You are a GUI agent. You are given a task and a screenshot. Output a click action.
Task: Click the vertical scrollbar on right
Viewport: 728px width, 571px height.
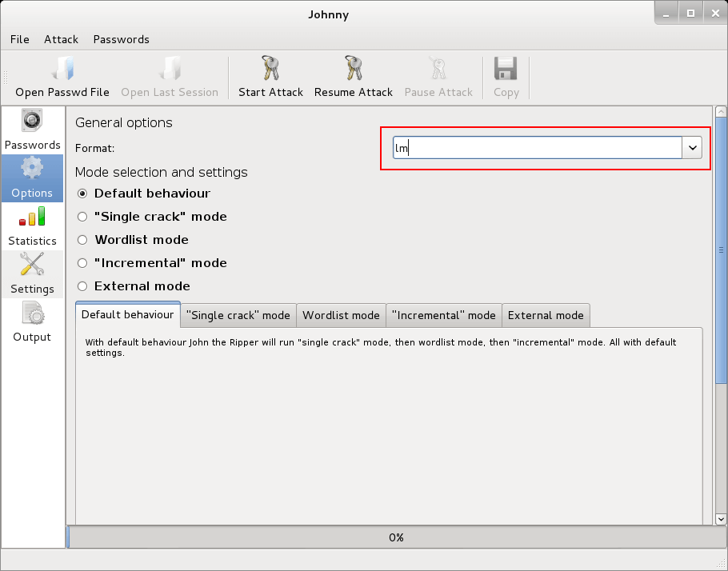click(x=720, y=248)
